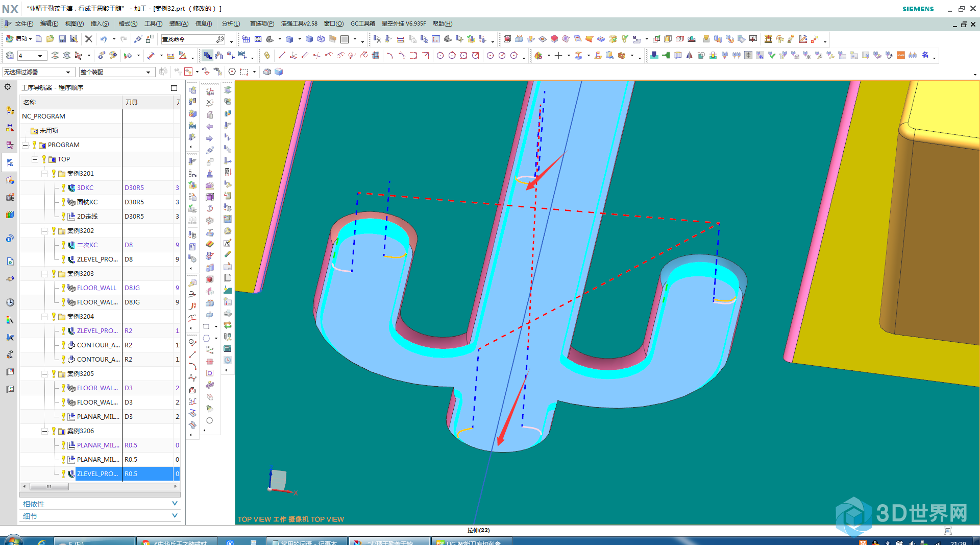Click the purple right arrow icon
The height and width of the screenshot is (545, 980).
pos(209,138)
